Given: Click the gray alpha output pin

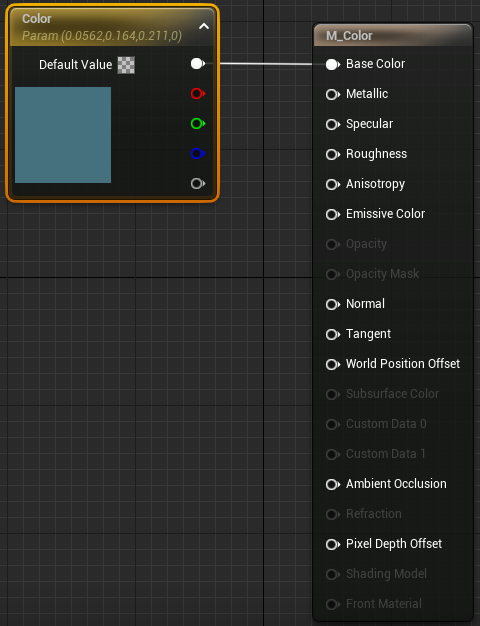Looking at the screenshot, I should coord(198,183).
